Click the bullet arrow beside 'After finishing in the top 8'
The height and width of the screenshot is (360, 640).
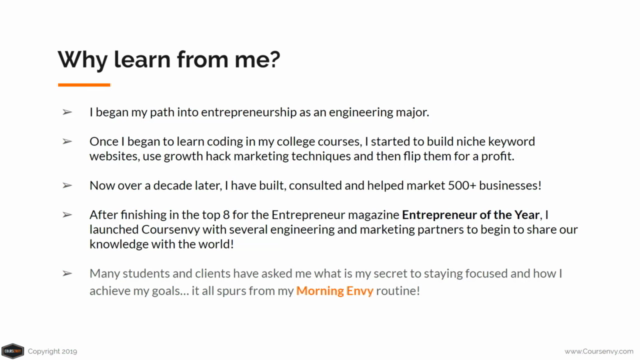(67, 215)
